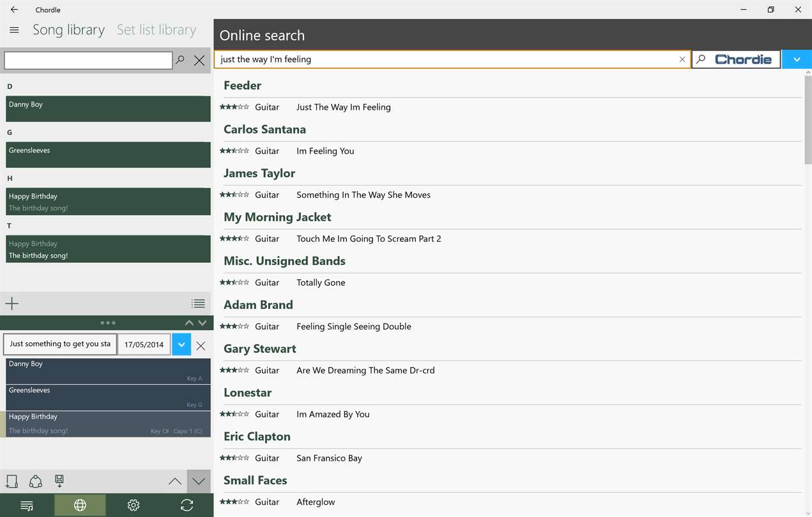Change the set list date 17/05/2014
This screenshot has width=812, height=517.
tap(144, 345)
